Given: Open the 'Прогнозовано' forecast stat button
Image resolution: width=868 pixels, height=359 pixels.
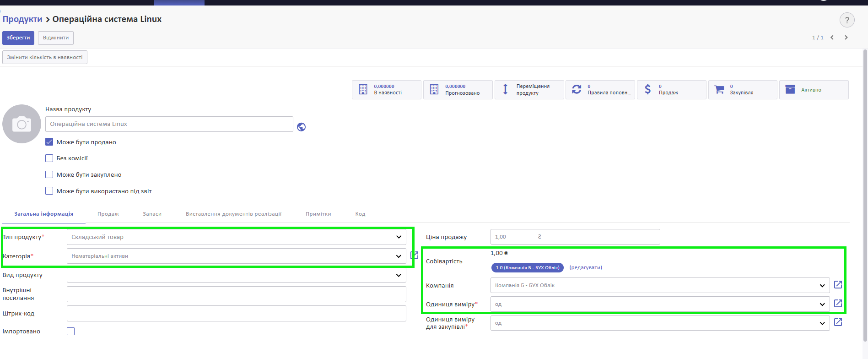Looking at the screenshot, I should pos(458,90).
